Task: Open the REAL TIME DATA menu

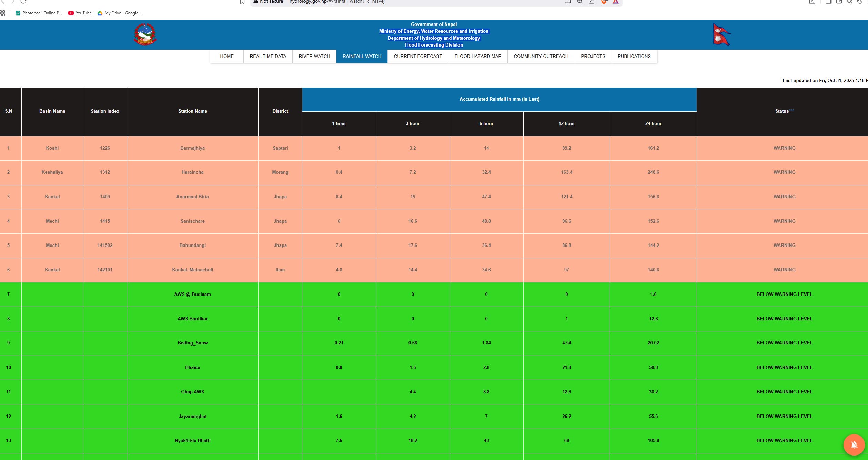Action: tap(268, 56)
